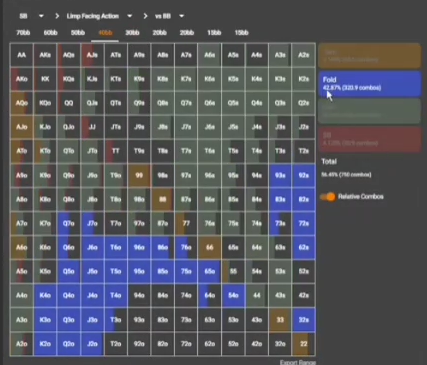Image resolution: width=427 pixels, height=365 pixels.
Task: Click the brown 99 cell
Action: point(139,175)
